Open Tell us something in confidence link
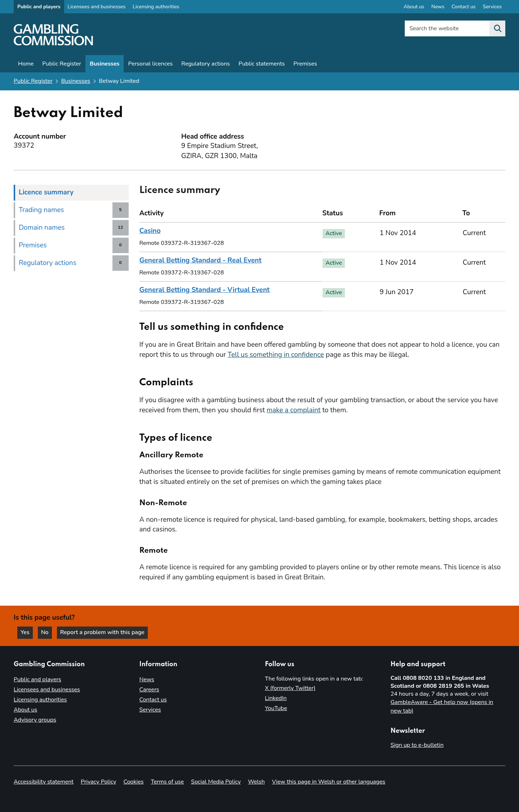 point(276,355)
